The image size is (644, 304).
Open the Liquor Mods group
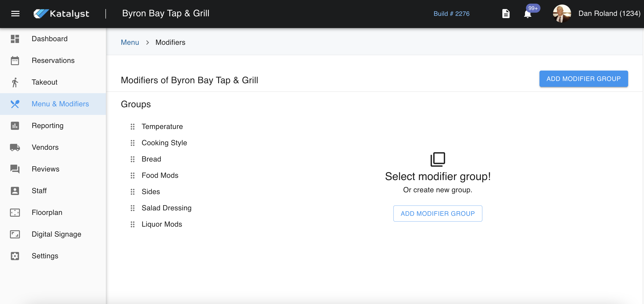(x=162, y=224)
